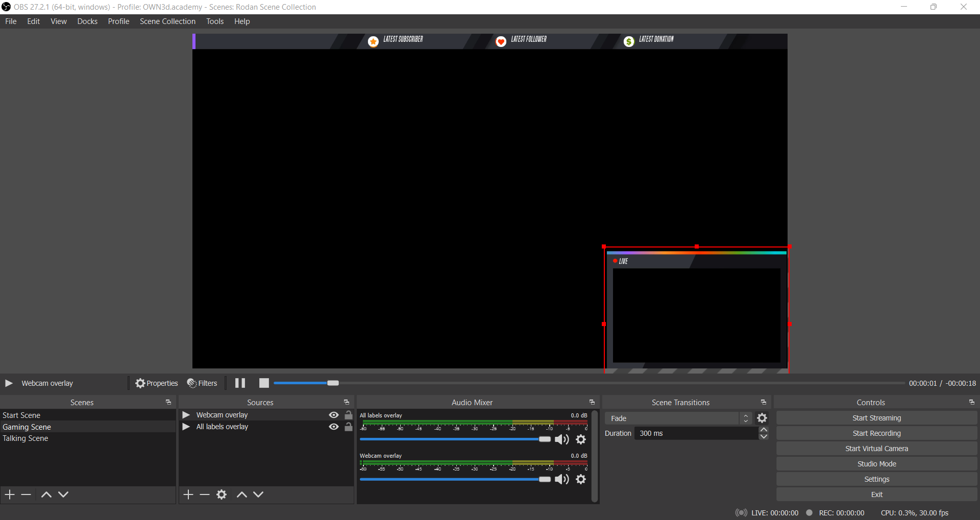Click Start Streaming button
Viewport: 980px width, 520px height.
point(876,418)
